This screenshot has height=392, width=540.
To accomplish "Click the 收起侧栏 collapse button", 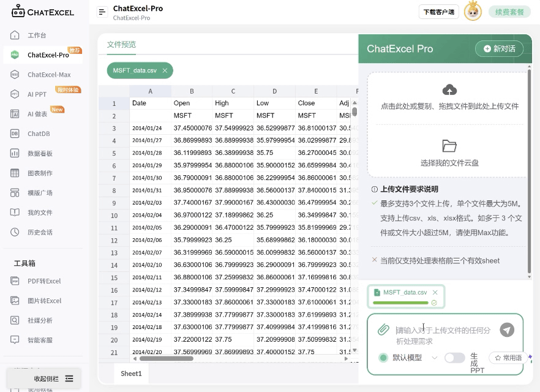I will coord(43,379).
